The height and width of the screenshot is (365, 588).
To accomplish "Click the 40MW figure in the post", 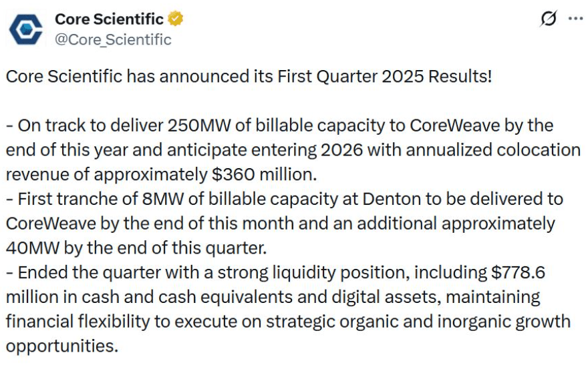I will click(33, 248).
